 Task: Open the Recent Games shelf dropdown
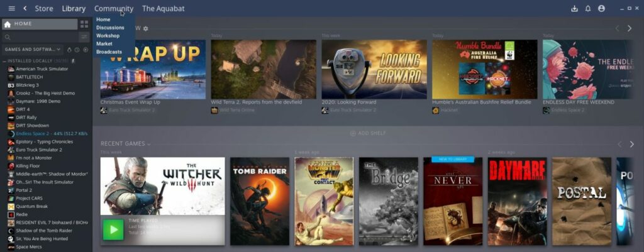point(149,144)
